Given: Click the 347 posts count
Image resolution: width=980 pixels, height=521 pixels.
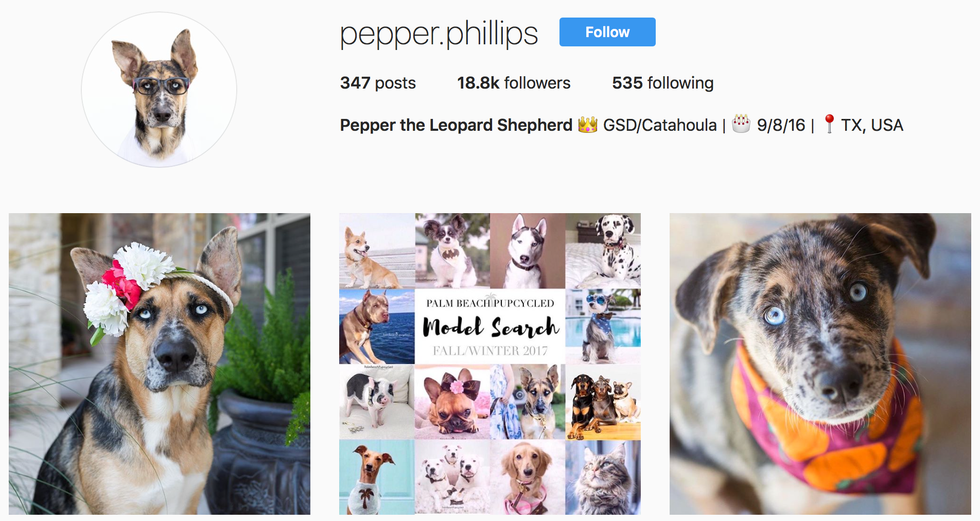Looking at the screenshot, I should (378, 83).
